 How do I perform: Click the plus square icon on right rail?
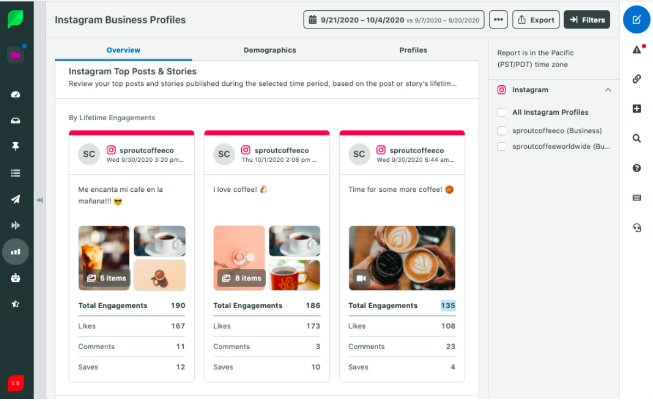click(637, 109)
